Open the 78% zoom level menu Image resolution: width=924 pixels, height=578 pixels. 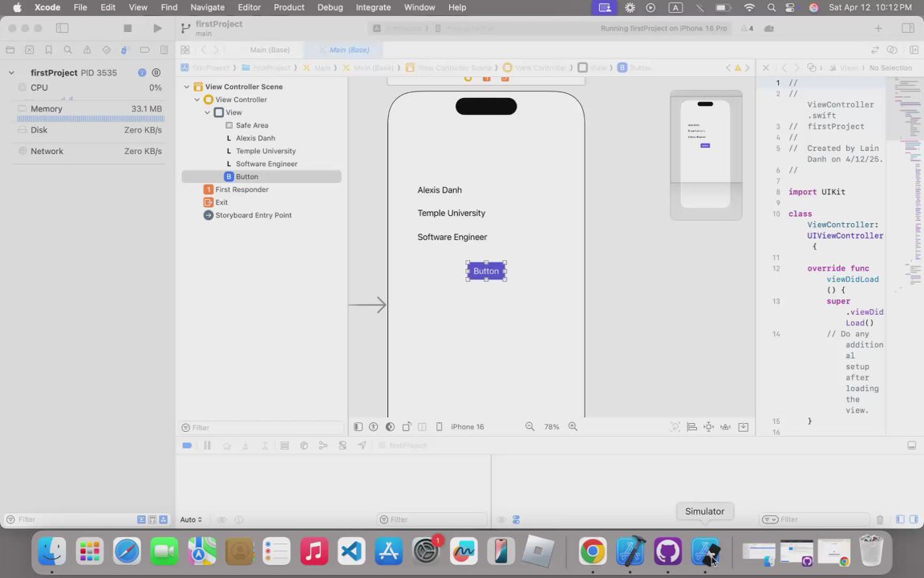[x=552, y=426]
